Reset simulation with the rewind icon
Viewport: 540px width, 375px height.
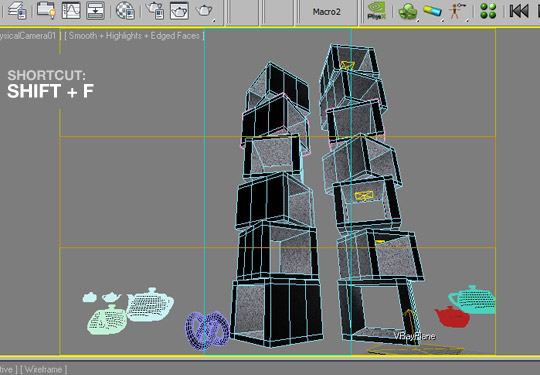point(519,11)
